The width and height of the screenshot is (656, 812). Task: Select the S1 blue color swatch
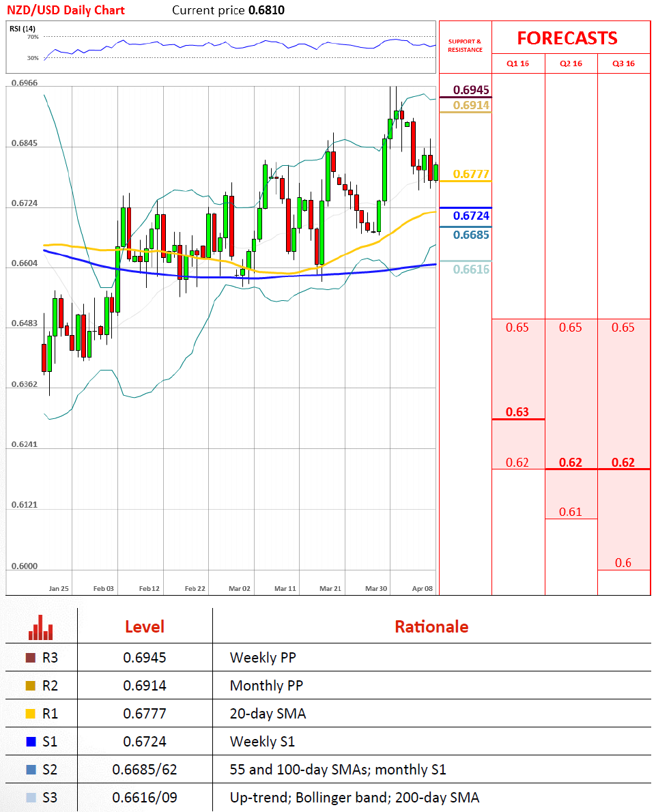pos(31,742)
